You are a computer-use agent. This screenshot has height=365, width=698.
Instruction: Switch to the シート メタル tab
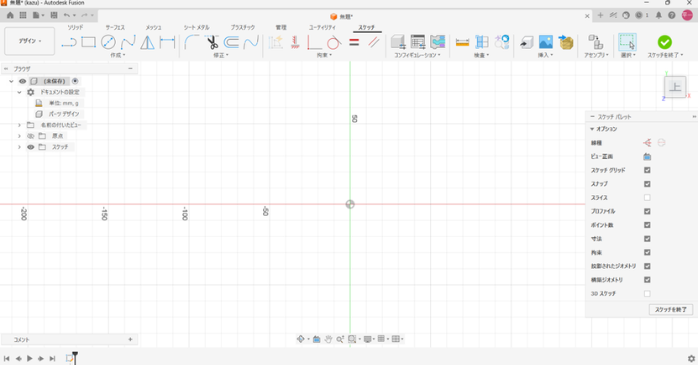tap(196, 28)
